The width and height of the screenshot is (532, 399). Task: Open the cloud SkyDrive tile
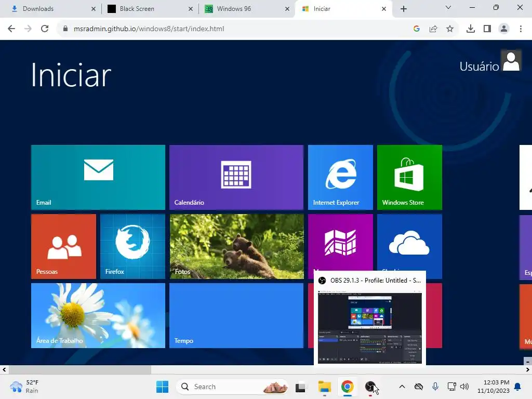[409, 242]
